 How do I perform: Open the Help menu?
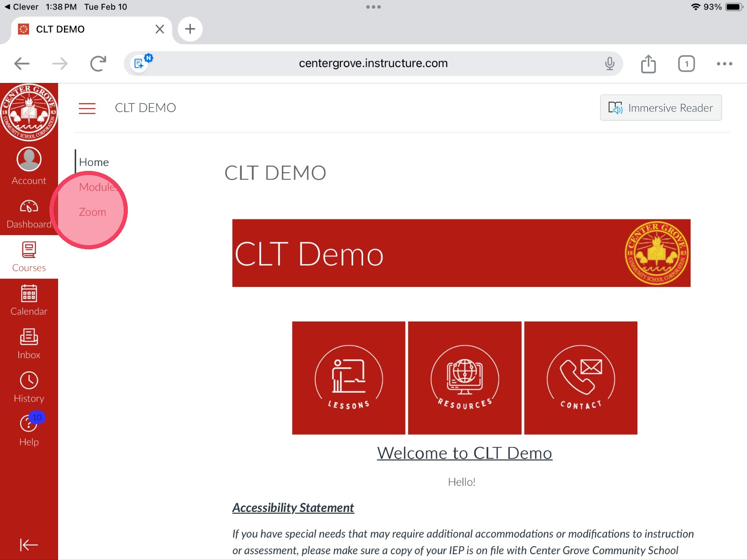29,431
